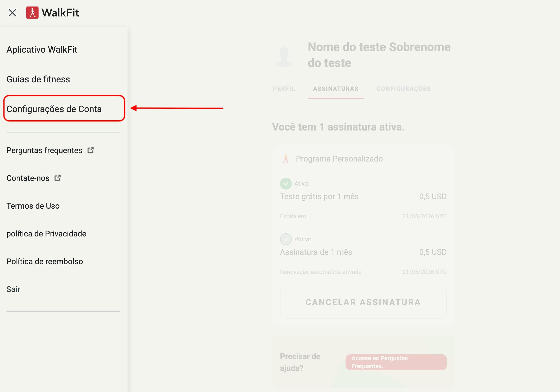Image resolution: width=560 pixels, height=392 pixels.
Task: Open Guias de fitness menu item
Action: point(38,79)
